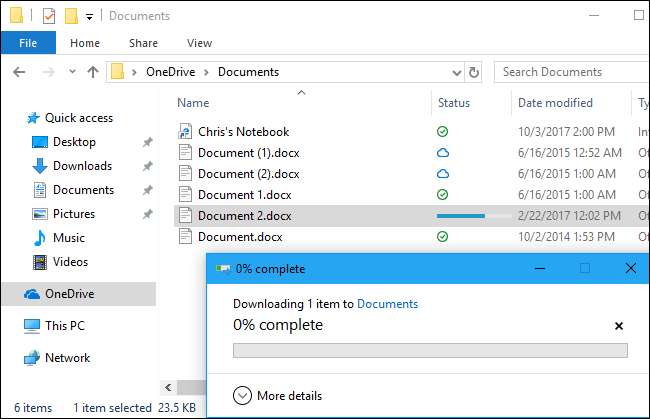The width and height of the screenshot is (650, 419).
Task: Open the File menu tab
Action: 28,43
